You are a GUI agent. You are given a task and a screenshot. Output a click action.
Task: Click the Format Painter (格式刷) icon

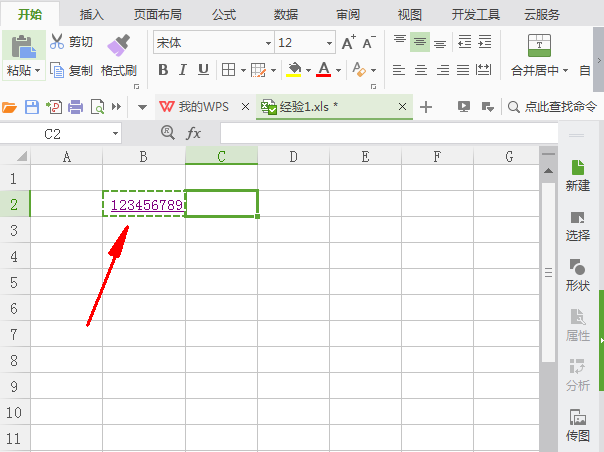[119, 44]
